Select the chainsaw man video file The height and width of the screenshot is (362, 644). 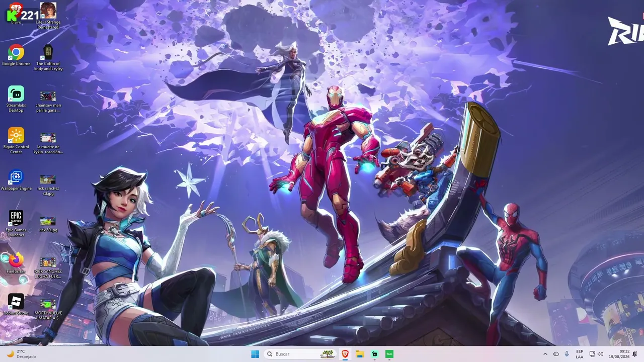coord(48,101)
